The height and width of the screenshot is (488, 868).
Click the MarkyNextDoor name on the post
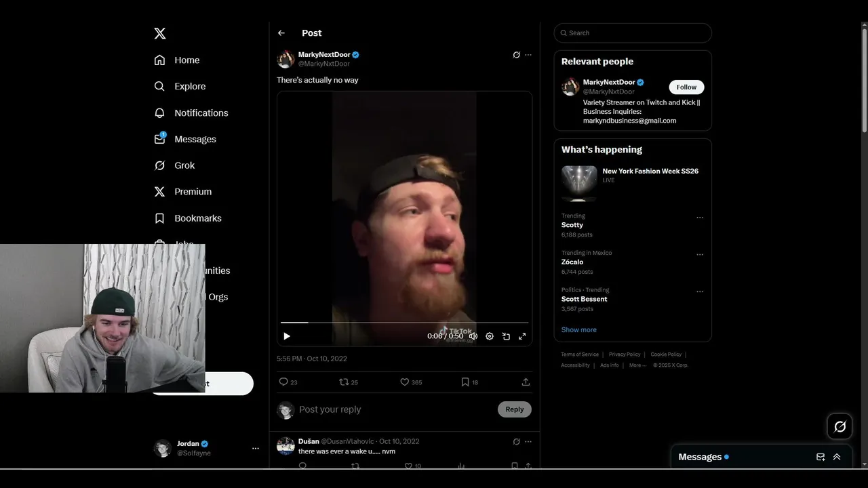pyautogui.click(x=324, y=54)
